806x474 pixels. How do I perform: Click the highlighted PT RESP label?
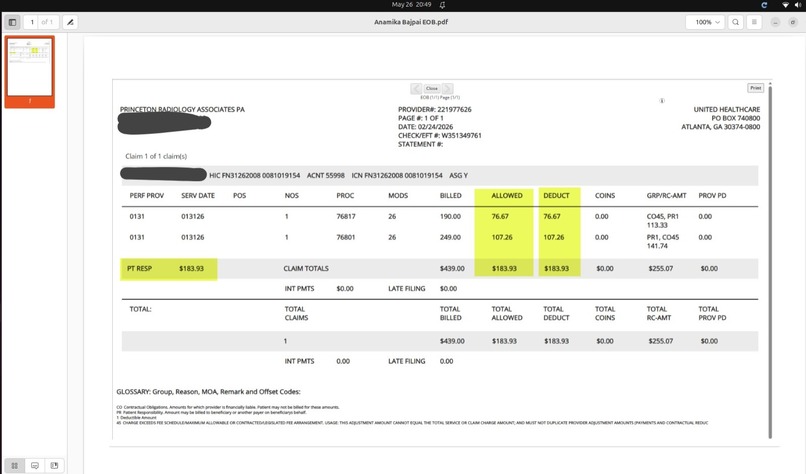pyautogui.click(x=139, y=268)
